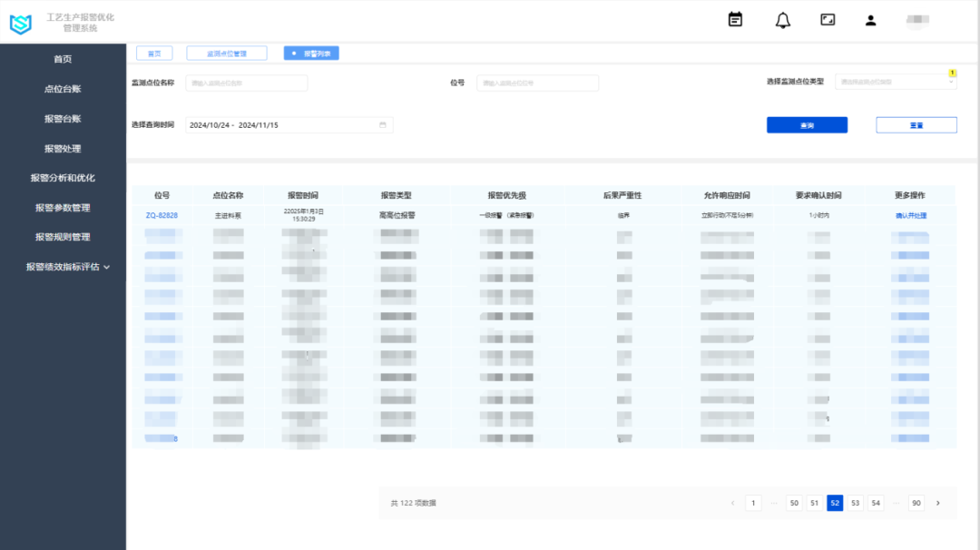Open the ZQ-82828 position link
The height and width of the screenshot is (550, 980).
coord(162,216)
